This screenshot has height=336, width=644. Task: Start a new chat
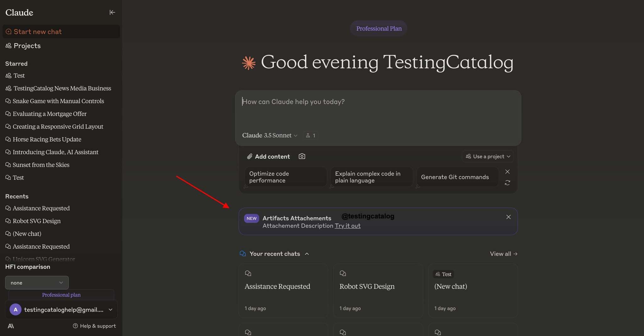coord(61,32)
